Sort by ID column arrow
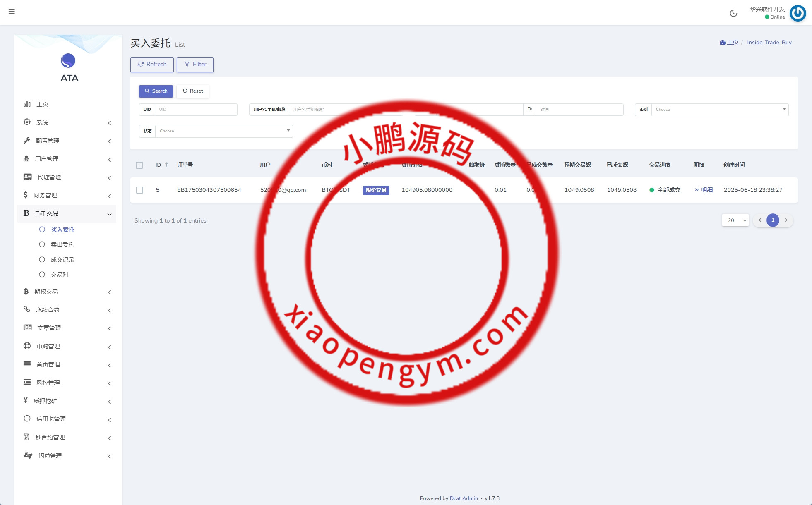This screenshot has width=812, height=505. point(166,165)
